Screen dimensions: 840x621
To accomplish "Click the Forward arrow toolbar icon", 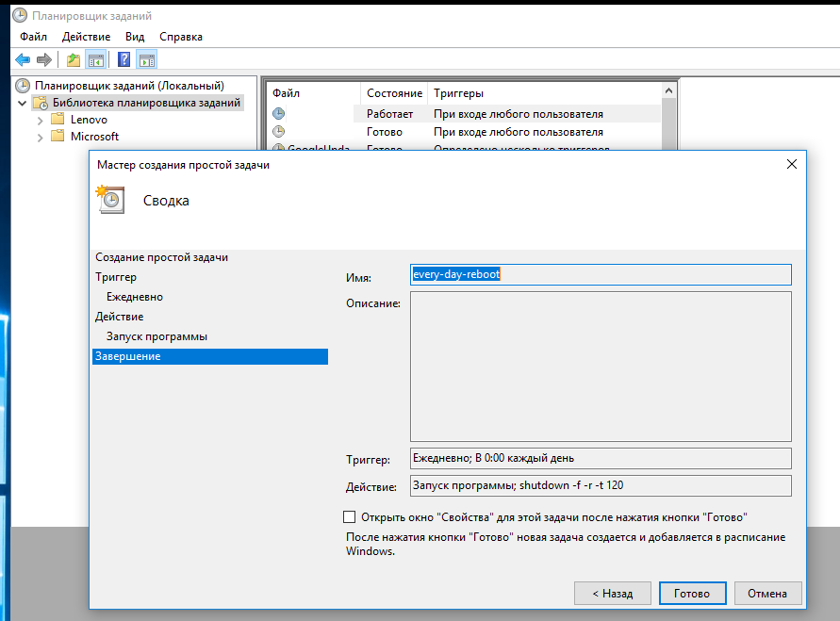I will pyautogui.click(x=44, y=60).
